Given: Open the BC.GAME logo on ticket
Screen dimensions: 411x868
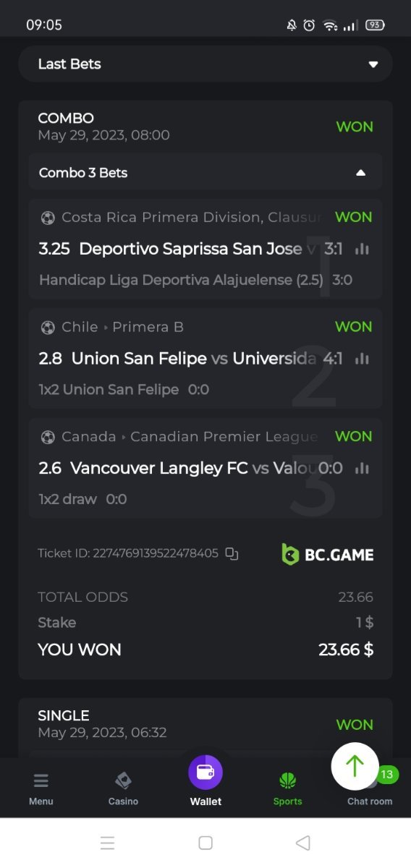Looking at the screenshot, I should tap(328, 555).
